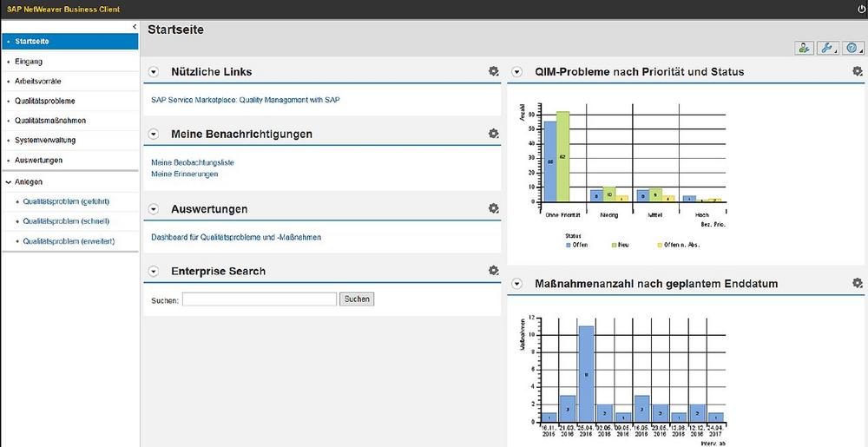Open gear options of Enterprise Search
Viewport: 868px width, 447px height.
coord(494,271)
